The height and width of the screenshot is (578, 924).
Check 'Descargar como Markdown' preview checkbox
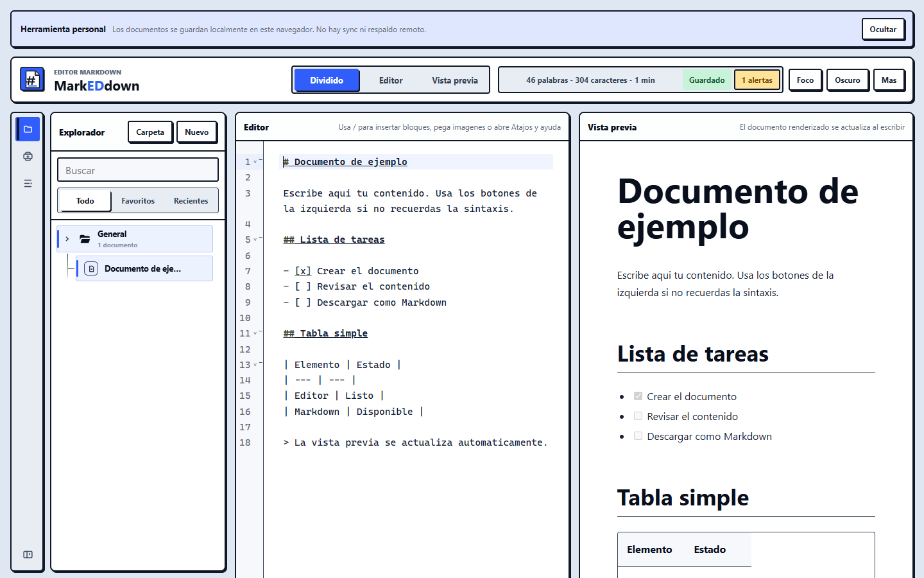[638, 436]
